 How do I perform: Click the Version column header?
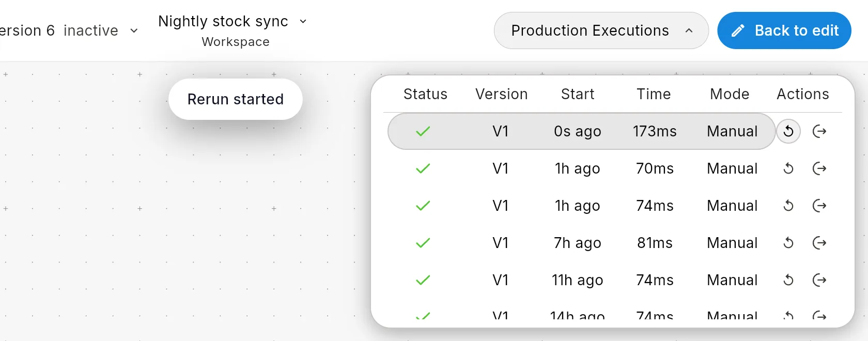click(x=501, y=94)
